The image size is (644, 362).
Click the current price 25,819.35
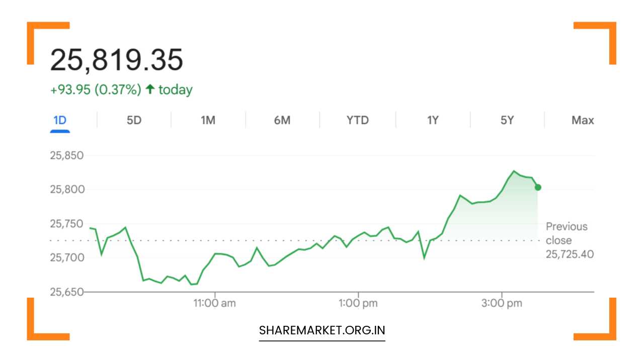pyautogui.click(x=116, y=60)
